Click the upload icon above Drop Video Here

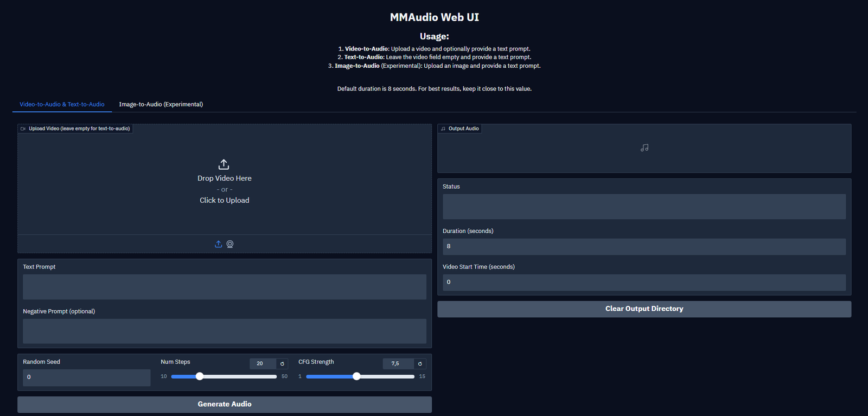pos(224,164)
